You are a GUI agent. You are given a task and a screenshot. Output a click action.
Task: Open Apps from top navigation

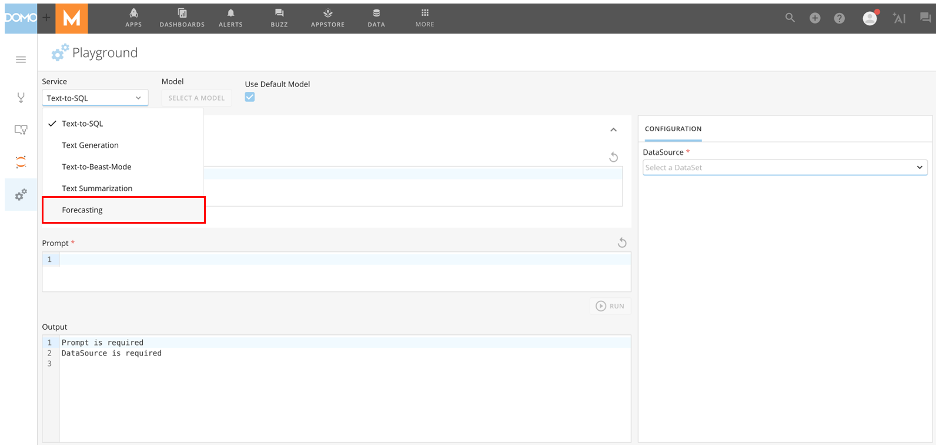134,18
